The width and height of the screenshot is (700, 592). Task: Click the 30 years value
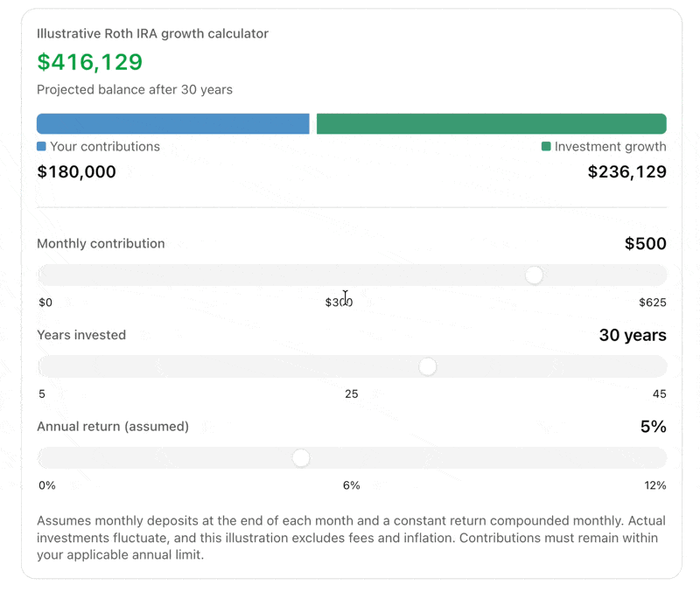pos(633,335)
